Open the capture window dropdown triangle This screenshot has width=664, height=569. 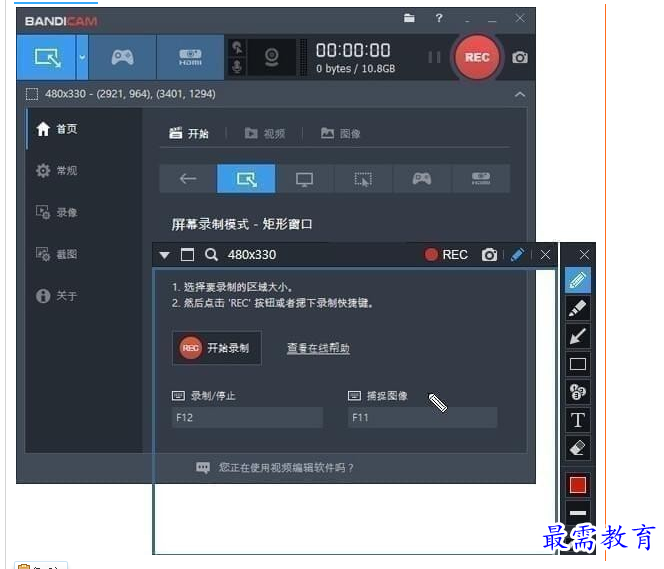tap(165, 255)
